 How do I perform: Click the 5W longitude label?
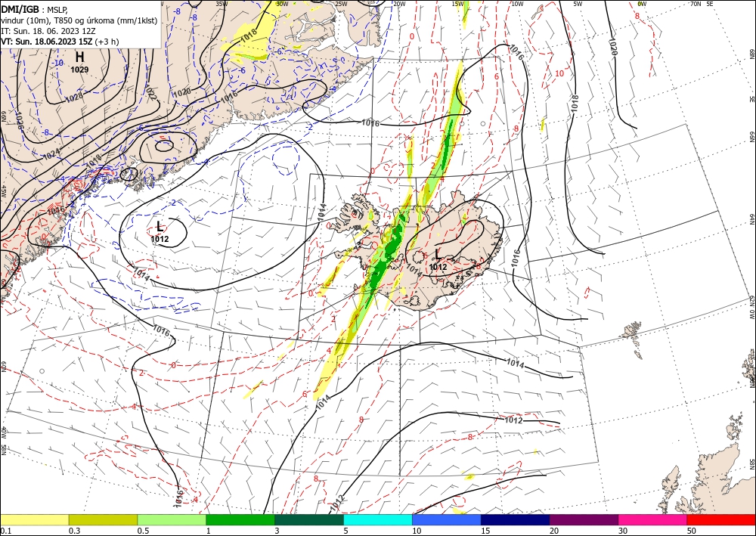(578, 4)
